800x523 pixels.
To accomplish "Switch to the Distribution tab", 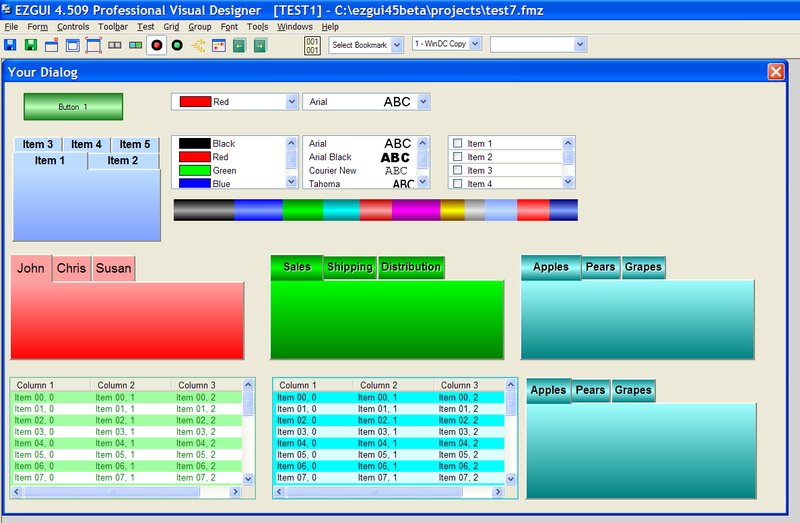I will click(x=411, y=267).
